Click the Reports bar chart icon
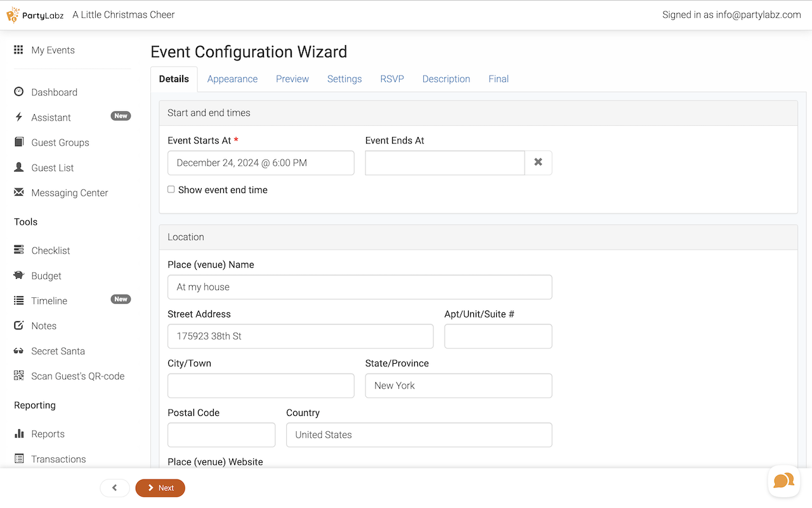Image resolution: width=812 pixels, height=508 pixels. pos(19,434)
